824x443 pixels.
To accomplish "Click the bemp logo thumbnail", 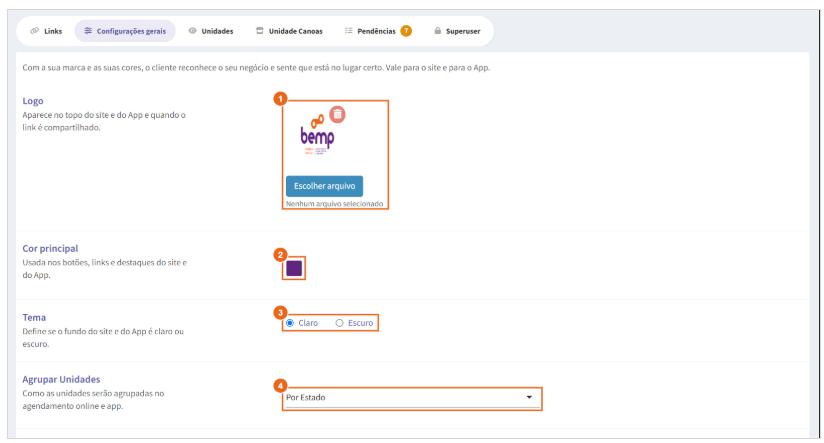I will (317, 136).
